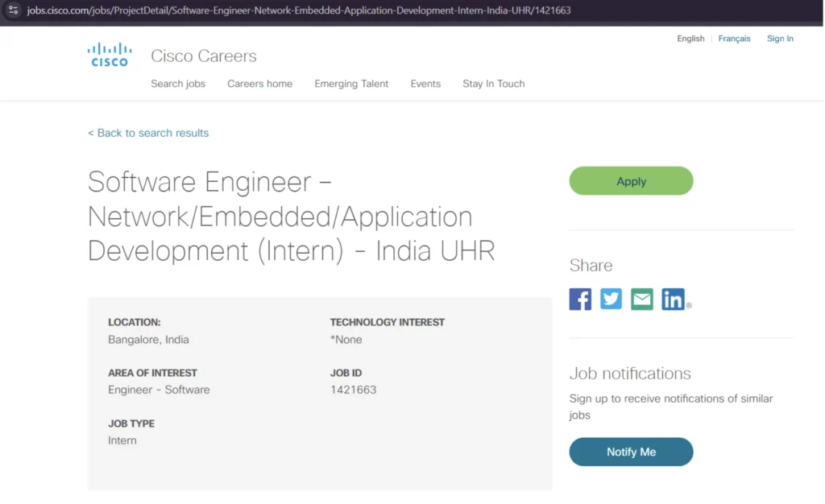Click the Cisco logo
The width and height of the screenshot is (825, 504).
(110, 55)
